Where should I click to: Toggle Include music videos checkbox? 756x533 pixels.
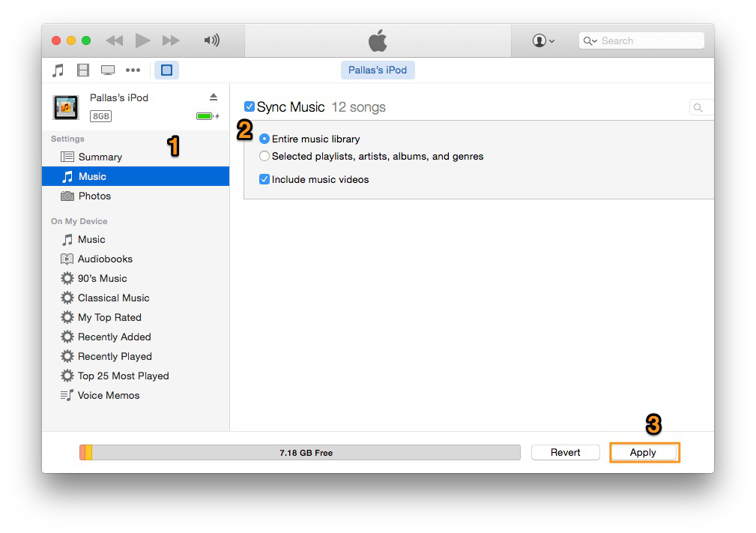pos(264,179)
